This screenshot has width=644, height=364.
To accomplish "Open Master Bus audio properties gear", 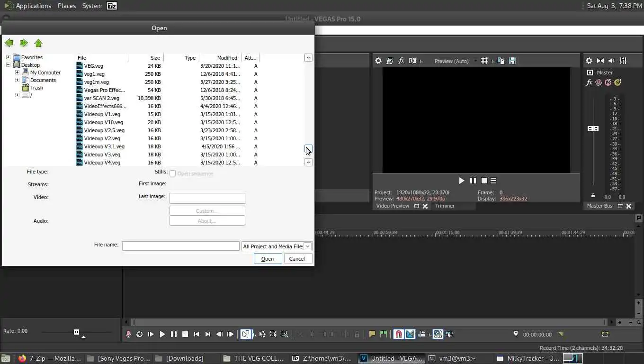I will tap(589, 61).
